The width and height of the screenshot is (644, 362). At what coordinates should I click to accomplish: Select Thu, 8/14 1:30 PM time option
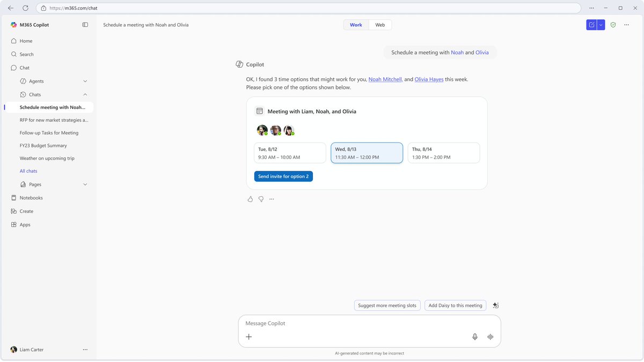(x=444, y=153)
